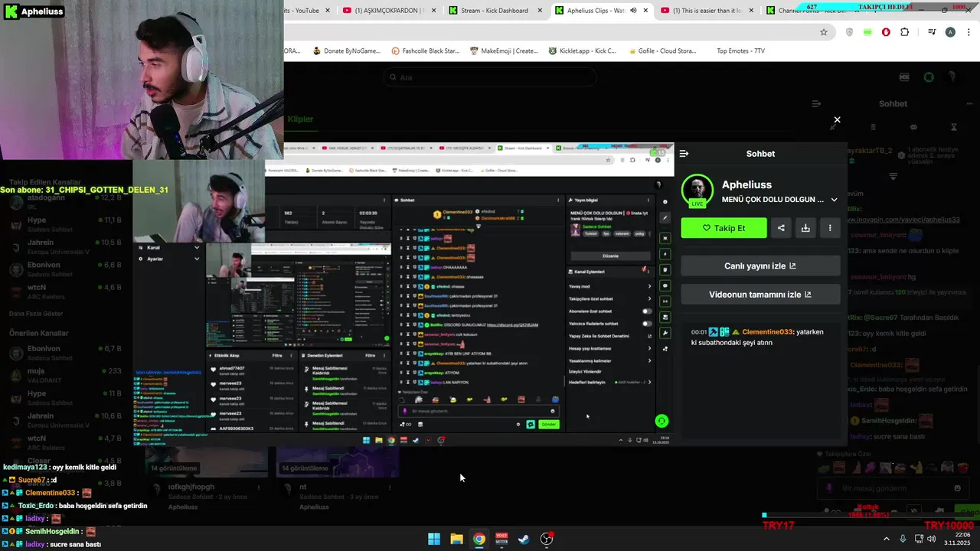Viewport: 980px width, 551px height.
Task: Collapse the Sohbet panel in clip modal
Action: coord(684,154)
